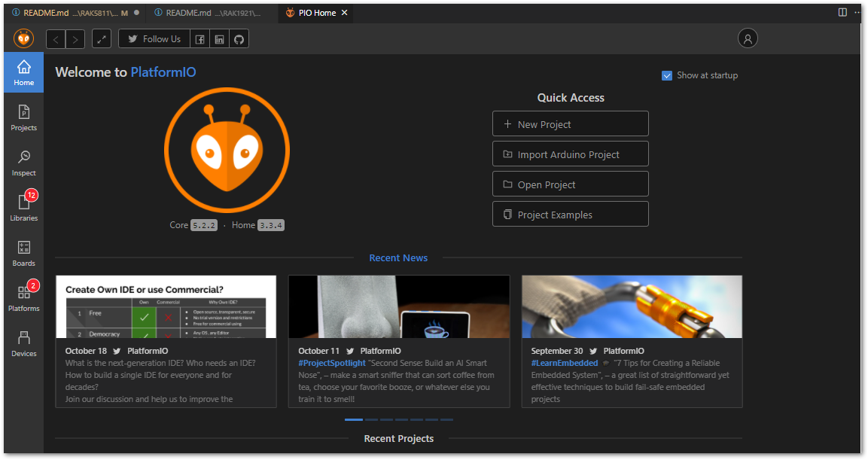
Task: Select the second news carousel indicator
Action: click(x=371, y=419)
